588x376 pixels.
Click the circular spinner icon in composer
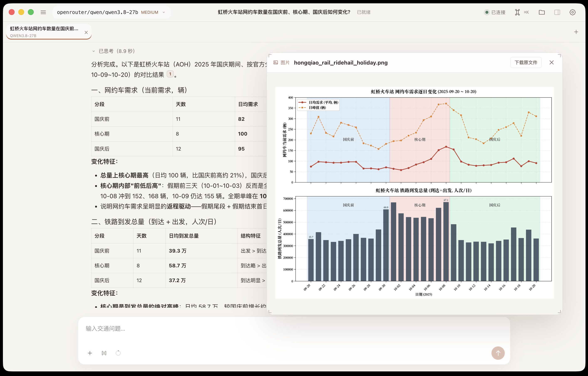(x=118, y=353)
